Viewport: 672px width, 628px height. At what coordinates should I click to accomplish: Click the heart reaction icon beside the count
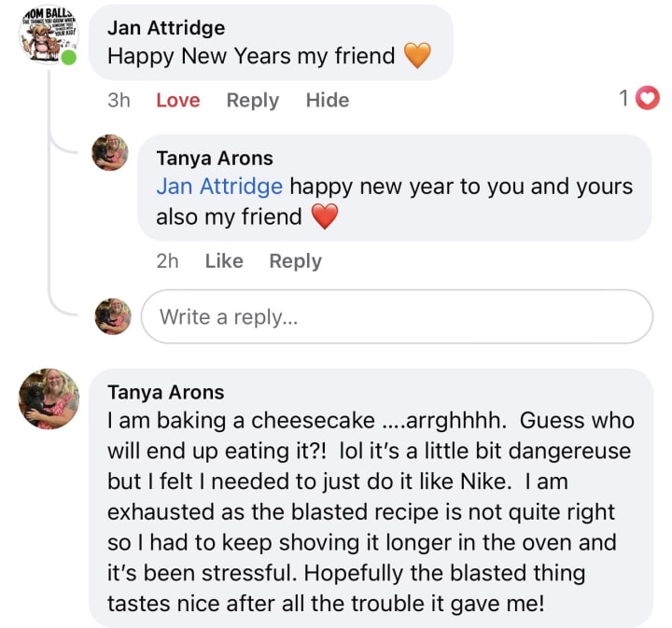click(647, 98)
